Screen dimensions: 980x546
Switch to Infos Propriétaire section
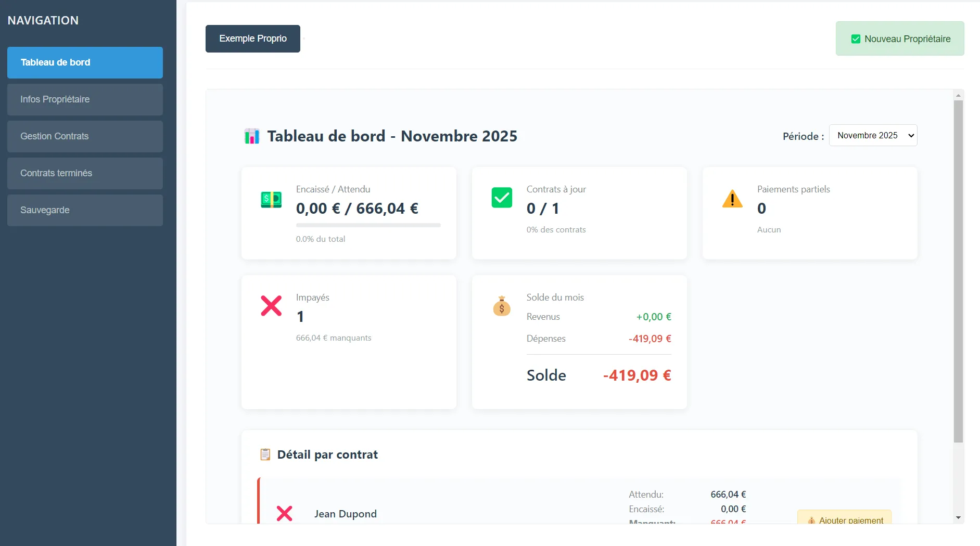click(84, 99)
